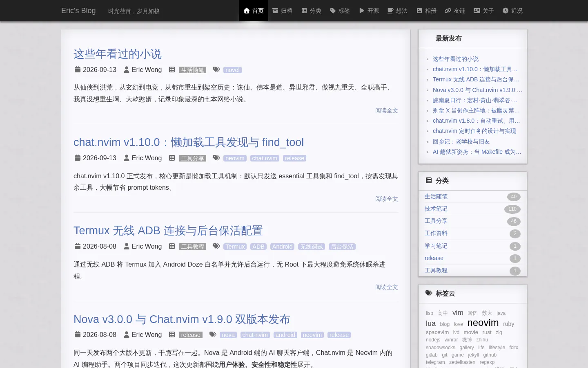Click 阅读全文 under the novels post

pos(387,110)
